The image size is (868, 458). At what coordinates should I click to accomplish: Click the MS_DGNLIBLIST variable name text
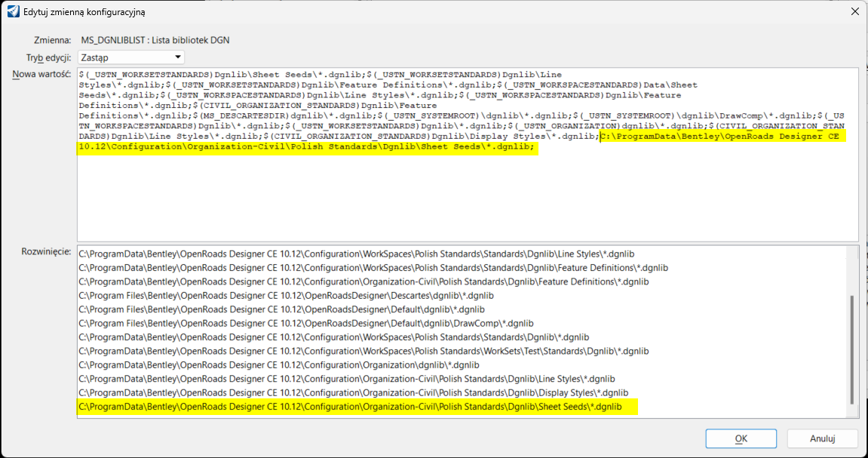pyautogui.click(x=155, y=40)
